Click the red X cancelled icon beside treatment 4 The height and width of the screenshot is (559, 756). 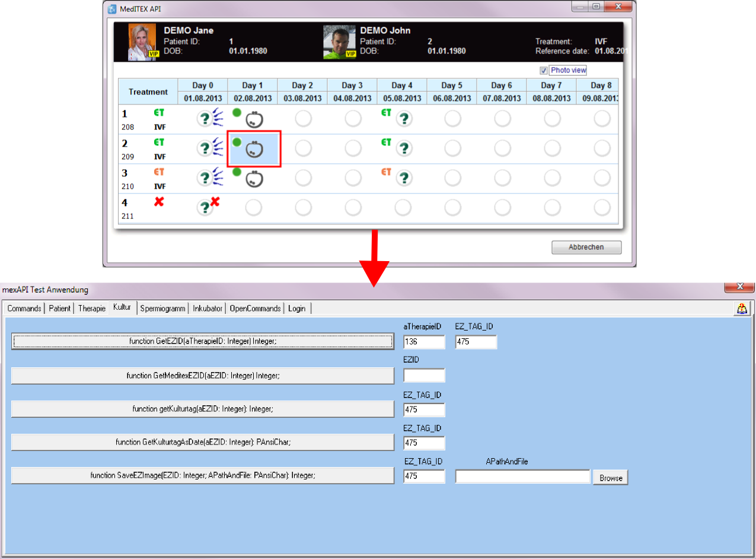click(x=159, y=202)
